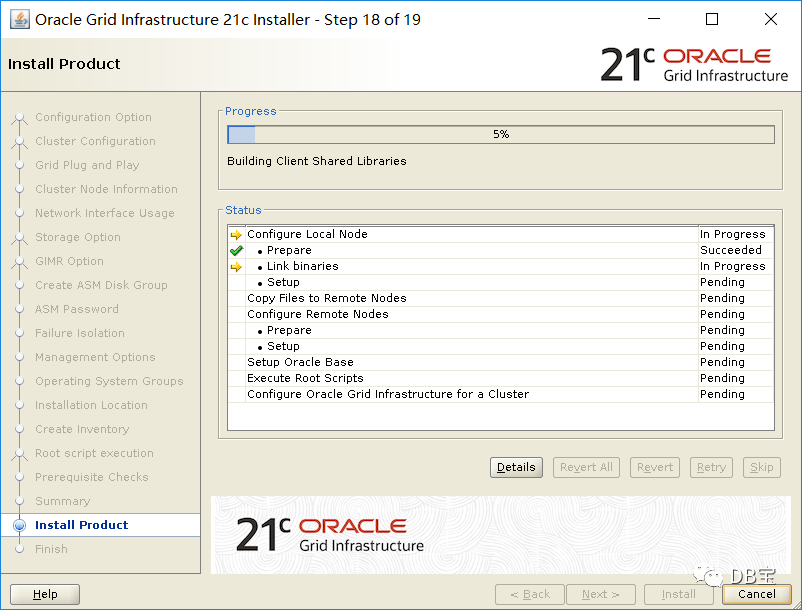Click the In Progress arrow icon for Configure Local Node

236,235
